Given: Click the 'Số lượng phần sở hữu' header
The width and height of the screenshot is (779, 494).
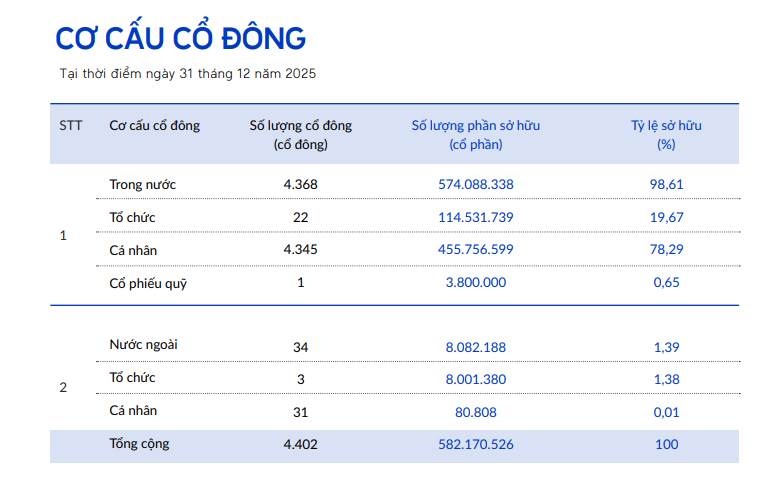Looking at the screenshot, I should (x=475, y=134).
